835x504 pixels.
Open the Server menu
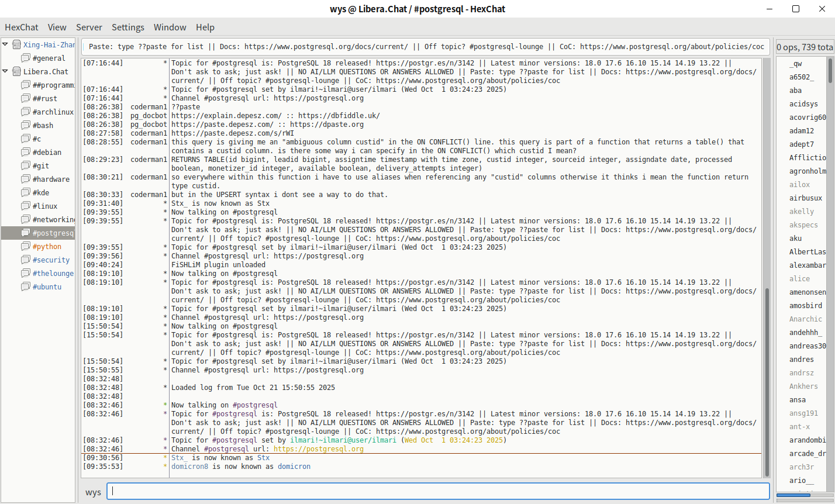[x=89, y=27]
